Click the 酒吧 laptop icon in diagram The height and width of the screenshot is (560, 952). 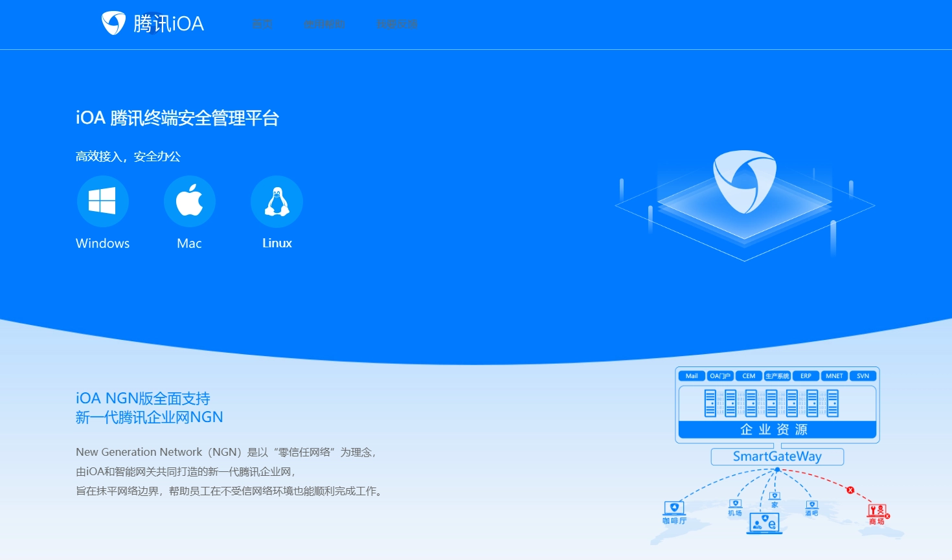pos(811,504)
